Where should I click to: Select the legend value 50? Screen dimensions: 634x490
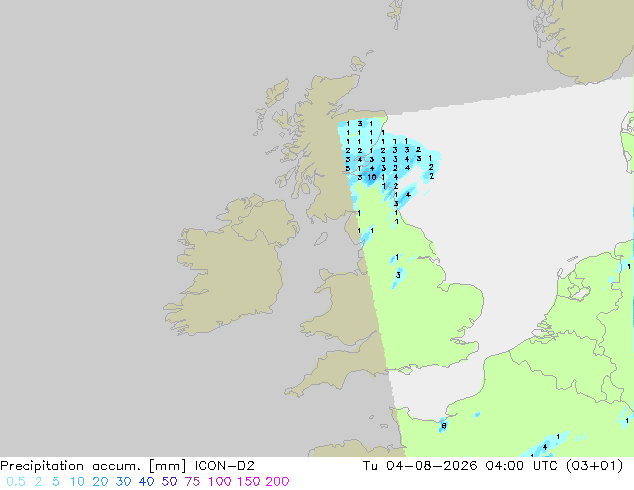tap(169, 482)
